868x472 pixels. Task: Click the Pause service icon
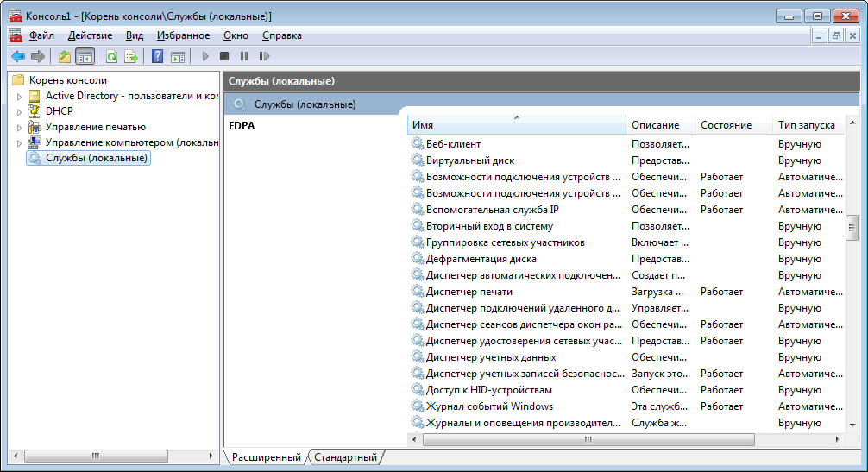pyautogui.click(x=244, y=56)
